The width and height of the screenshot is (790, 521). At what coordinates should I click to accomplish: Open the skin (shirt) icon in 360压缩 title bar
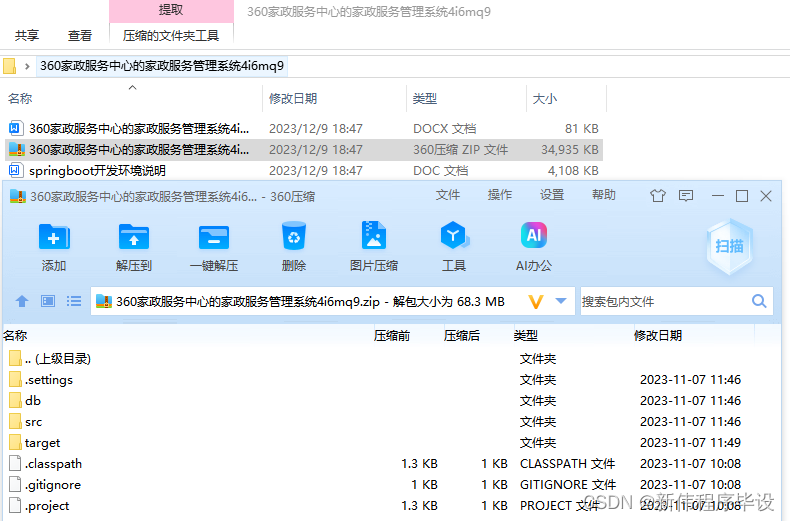657,196
